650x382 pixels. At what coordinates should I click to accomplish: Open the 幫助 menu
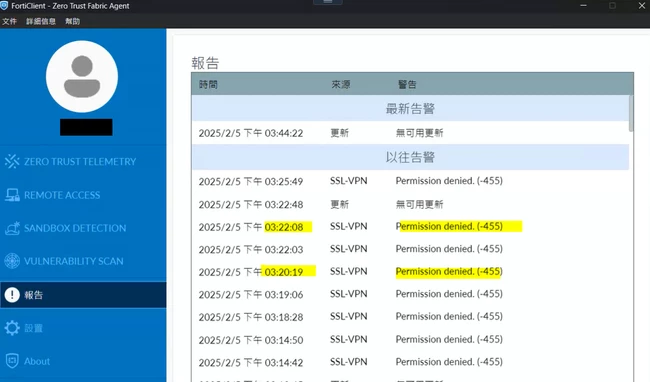(73, 22)
